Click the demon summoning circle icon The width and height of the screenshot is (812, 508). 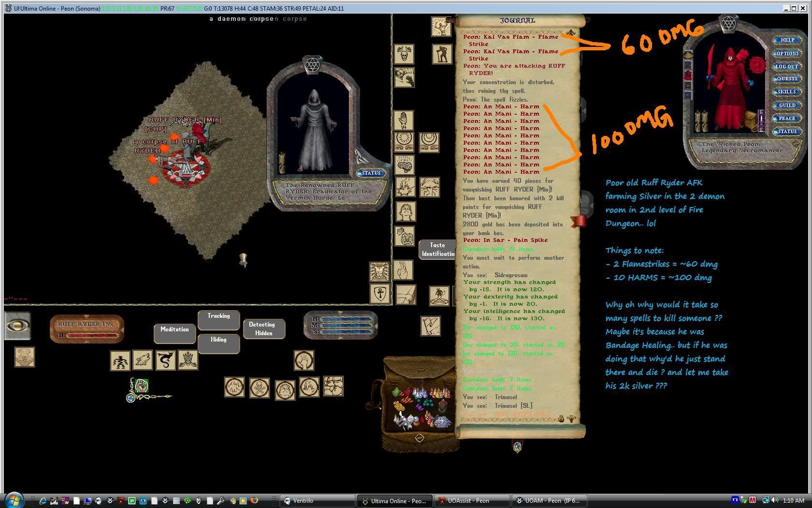439,296
